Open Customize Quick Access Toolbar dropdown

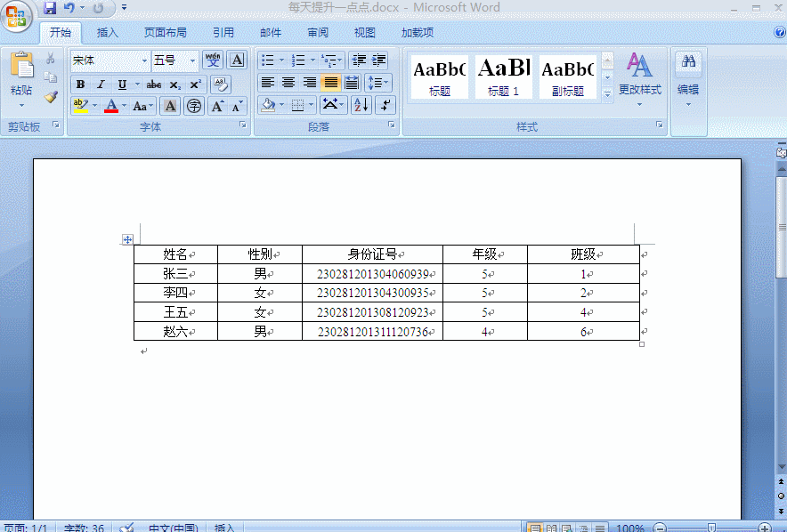pyautogui.click(x=124, y=8)
